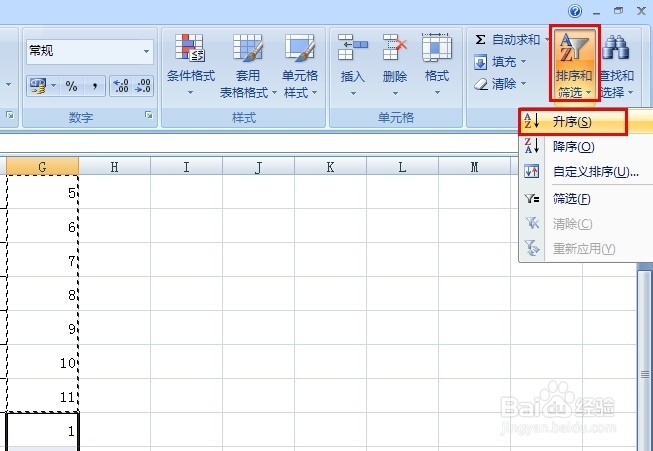Open Format as Table (套用表格格式) icon
Screen dimensions: 653x451
(247, 47)
